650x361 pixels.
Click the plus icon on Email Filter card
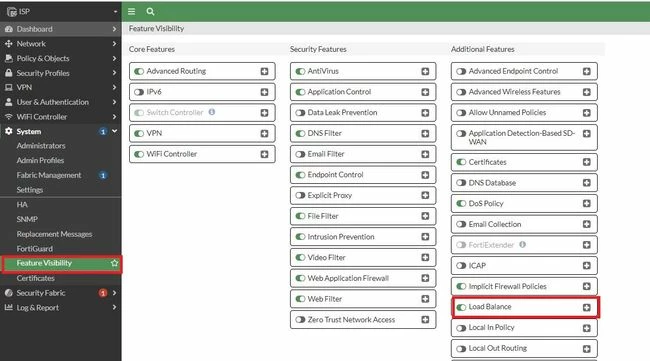(425, 154)
